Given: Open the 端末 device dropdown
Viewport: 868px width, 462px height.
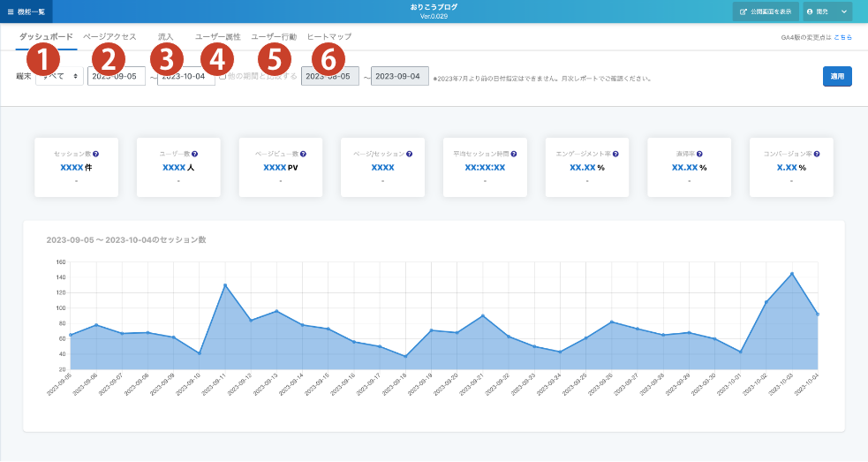Looking at the screenshot, I should 59,77.
